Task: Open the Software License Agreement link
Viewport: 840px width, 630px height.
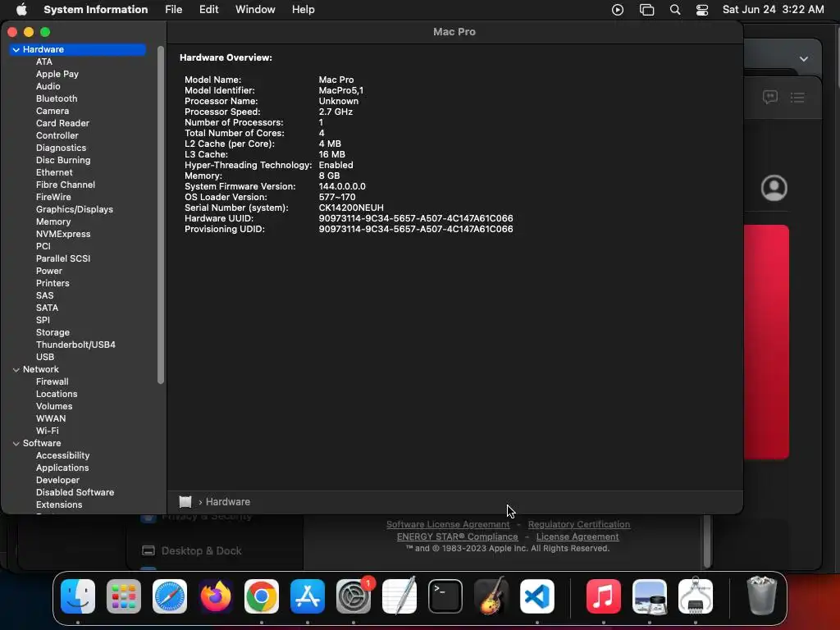Action: pyautogui.click(x=448, y=524)
